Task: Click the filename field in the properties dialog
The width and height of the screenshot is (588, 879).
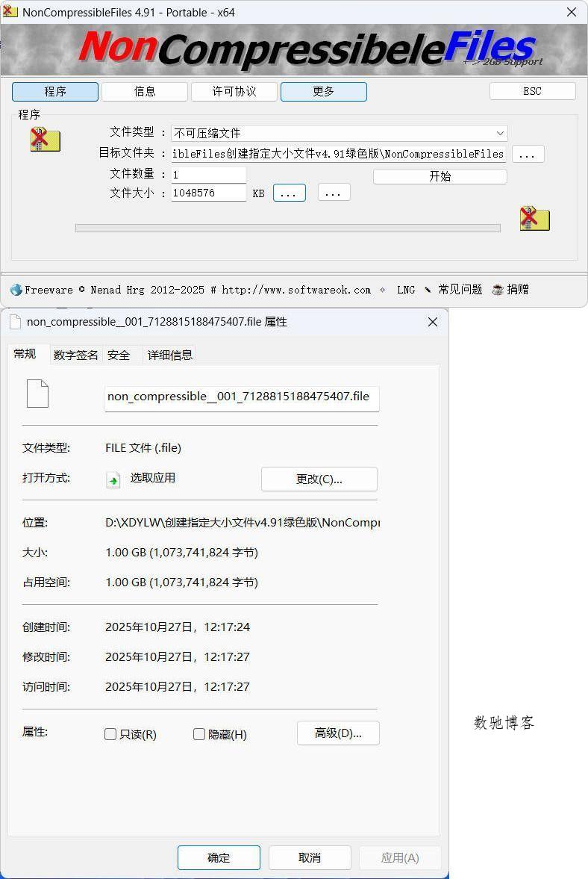Action: 242,397
